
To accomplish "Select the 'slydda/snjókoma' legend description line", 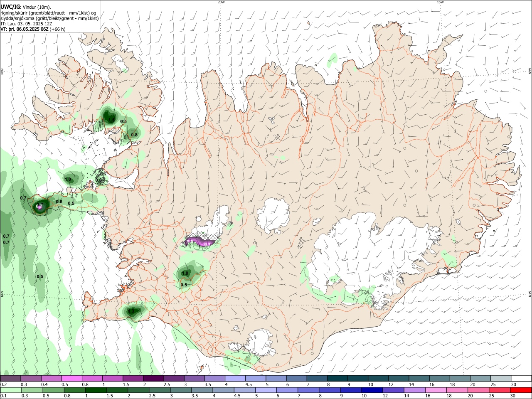I will tap(49, 18).
